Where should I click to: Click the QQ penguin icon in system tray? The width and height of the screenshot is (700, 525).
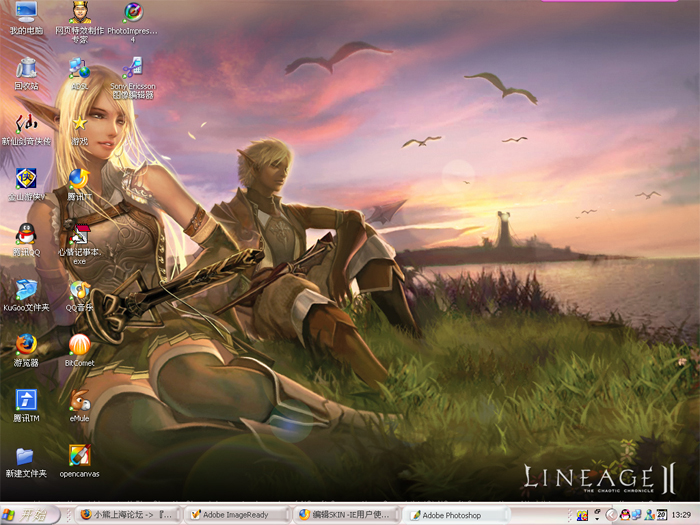point(625,515)
